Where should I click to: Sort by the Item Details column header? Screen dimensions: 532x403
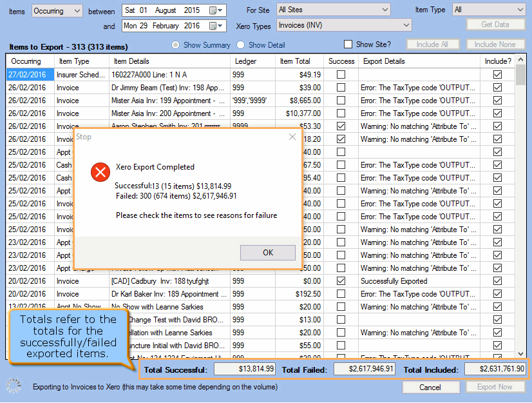[169, 61]
